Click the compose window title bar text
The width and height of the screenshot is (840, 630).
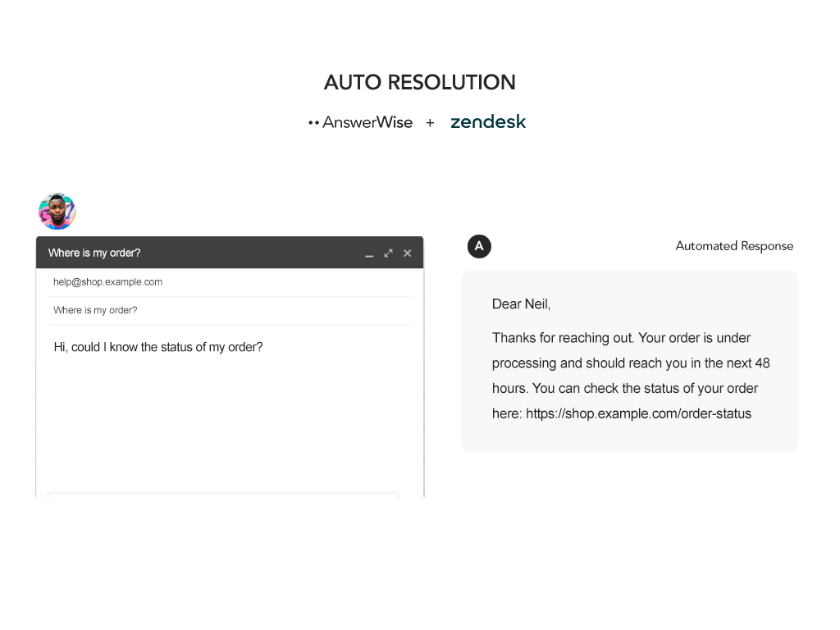pos(94,253)
